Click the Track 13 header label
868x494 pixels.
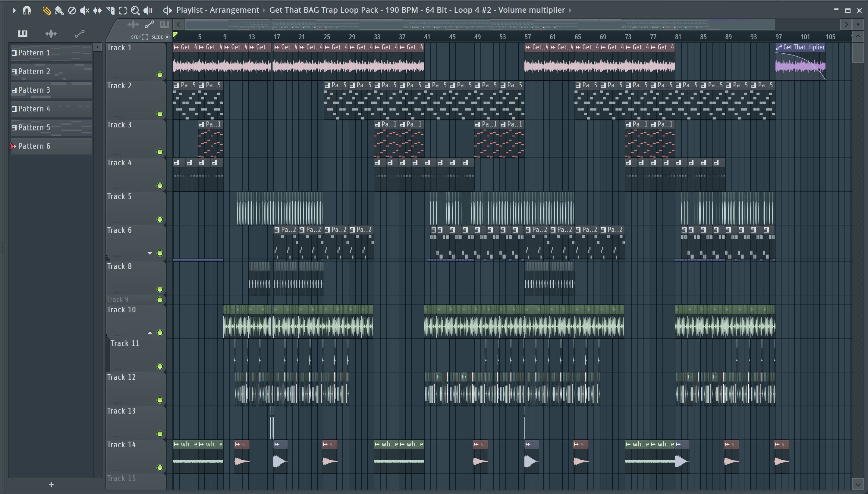(x=121, y=411)
